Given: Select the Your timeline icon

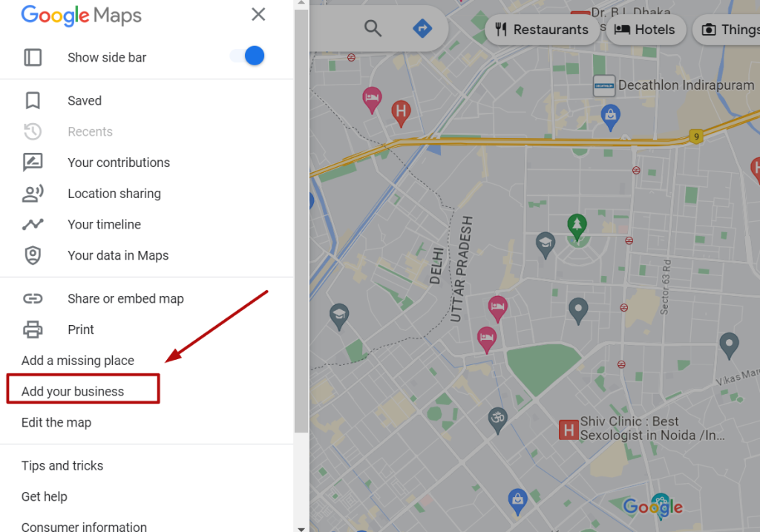Looking at the screenshot, I should pos(33,224).
